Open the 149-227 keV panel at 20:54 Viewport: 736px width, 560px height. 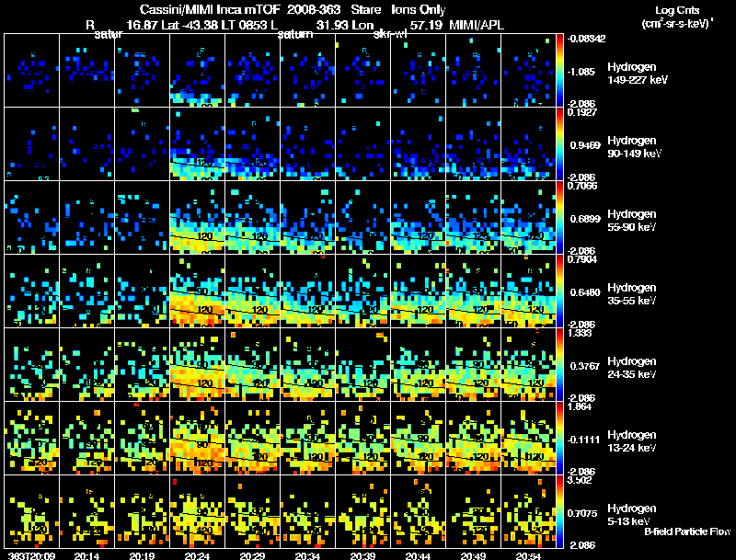(528, 71)
